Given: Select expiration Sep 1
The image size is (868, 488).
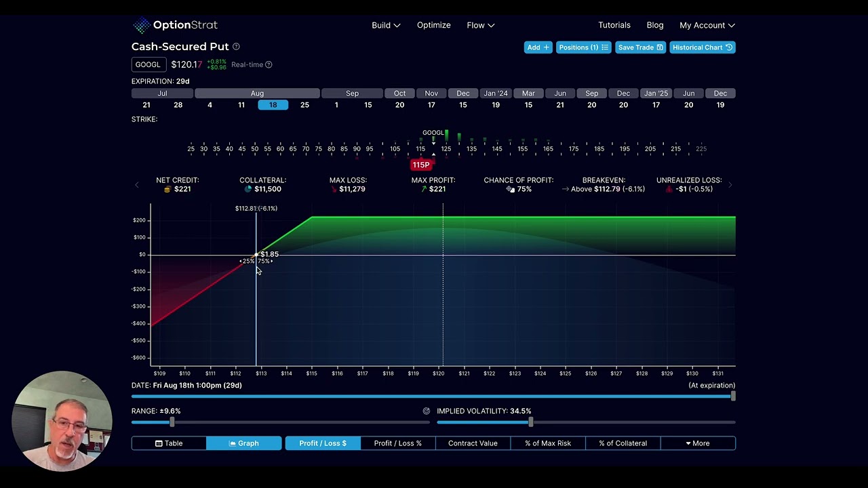Looking at the screenshot, I should 336,105.
